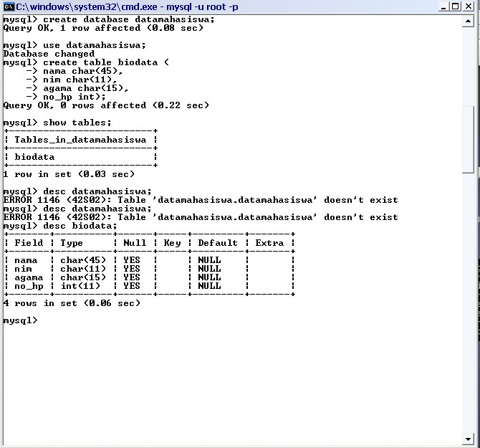The image size is (480, 448).
Task: Close the cmd.exe window
Action: tap(469, 6)
